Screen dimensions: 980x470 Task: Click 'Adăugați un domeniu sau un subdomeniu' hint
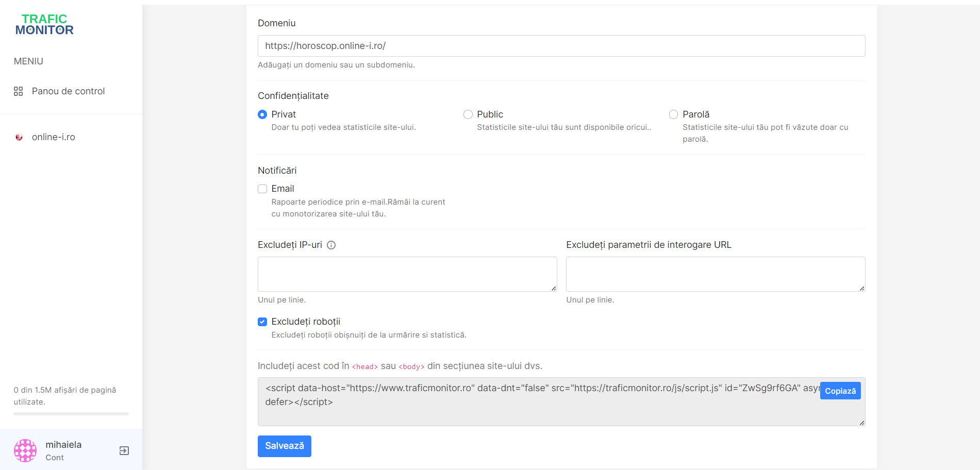click(336, 65)
